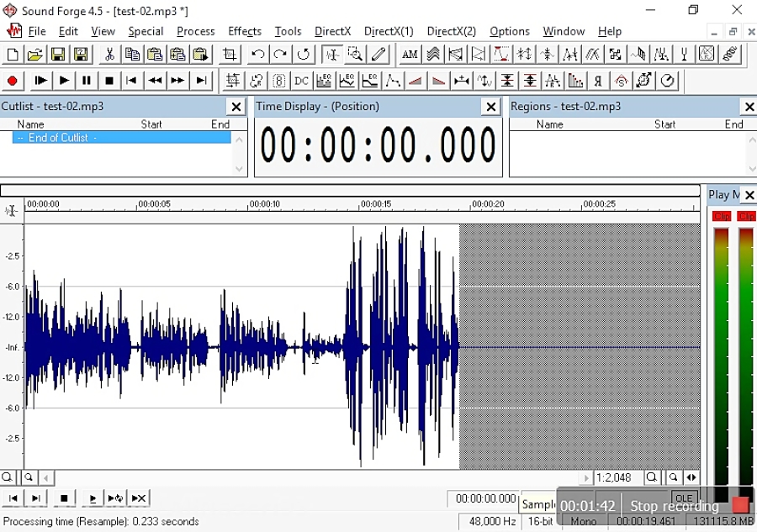
Task: Click the Reverse icon with mirrored R
Action: click(x=598, y=81)
